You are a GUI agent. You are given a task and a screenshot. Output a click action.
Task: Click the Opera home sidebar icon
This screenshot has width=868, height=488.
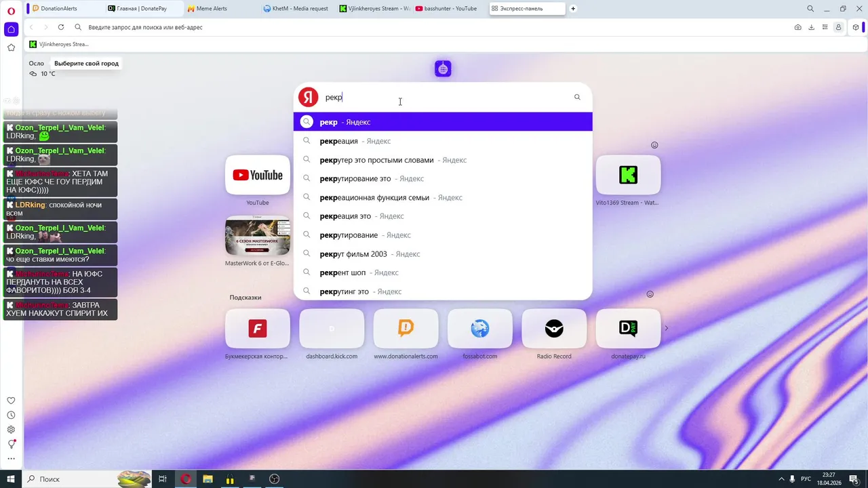coord(11,29)
